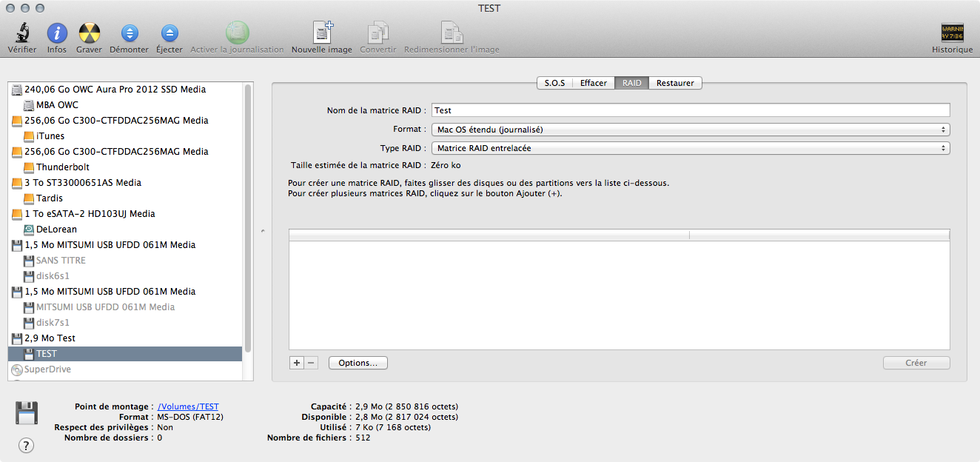The width and height of the screenshot is (980, 462).
Task: Open the Format dropdown menu
Action: pos(691,130)
